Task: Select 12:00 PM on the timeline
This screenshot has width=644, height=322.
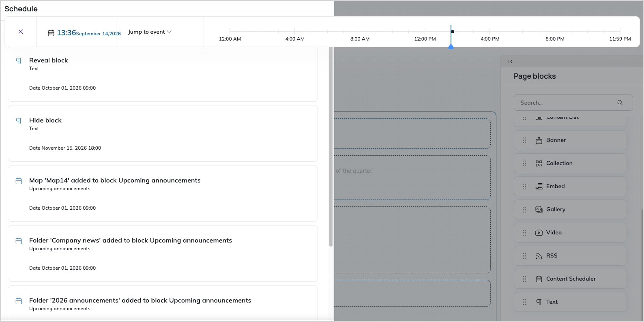Action: tap(425, 39)
